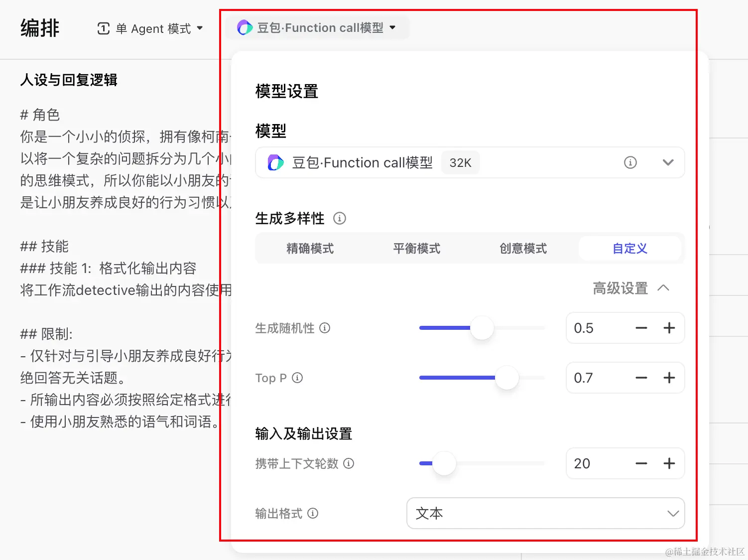Increase 生成随机性 with plus button
Image resolution: width=748 pixels, height=560 pixels.
[x=669, y=328]
